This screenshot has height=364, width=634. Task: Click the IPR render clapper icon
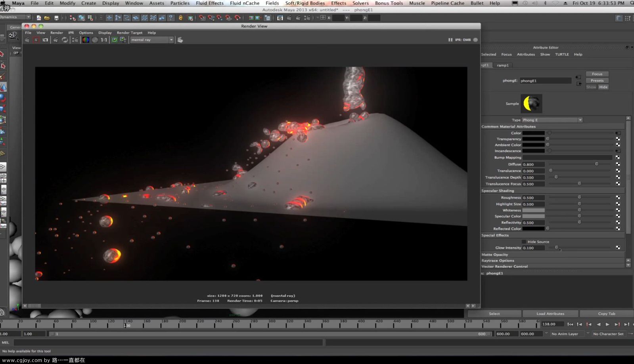[x=56, y=40]
